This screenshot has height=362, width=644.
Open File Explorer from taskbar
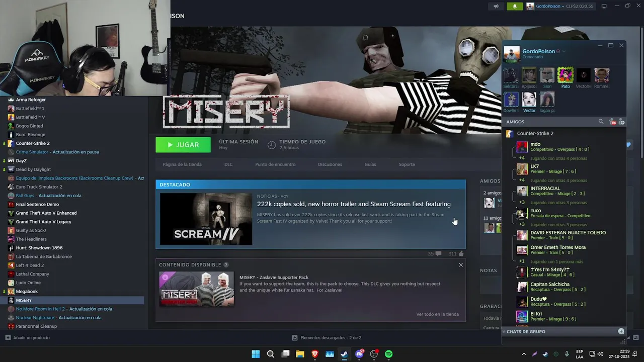coord(300,354)
